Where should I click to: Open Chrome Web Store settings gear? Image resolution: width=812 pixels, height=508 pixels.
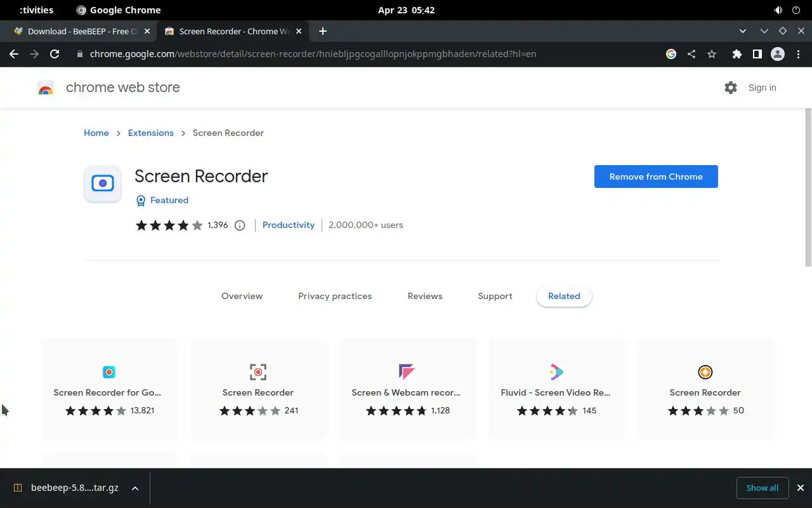tap(731, 88)
